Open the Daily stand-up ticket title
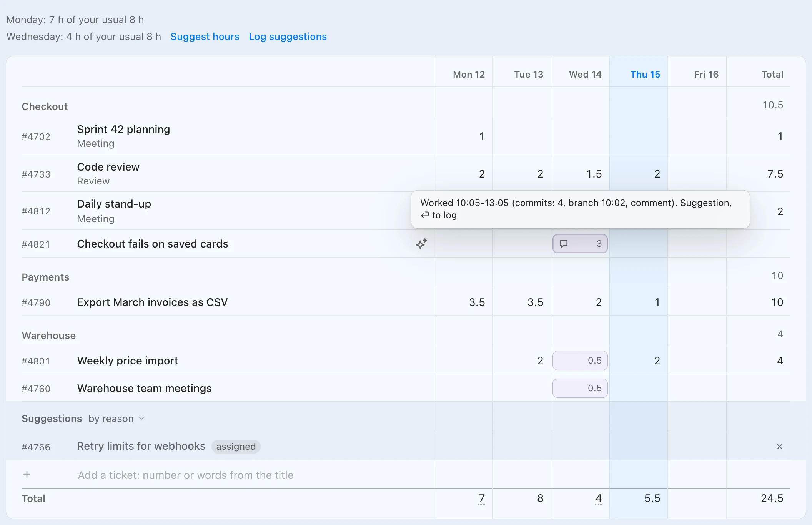This screenshot has width=812, height=525. click(x=114, y=204)
